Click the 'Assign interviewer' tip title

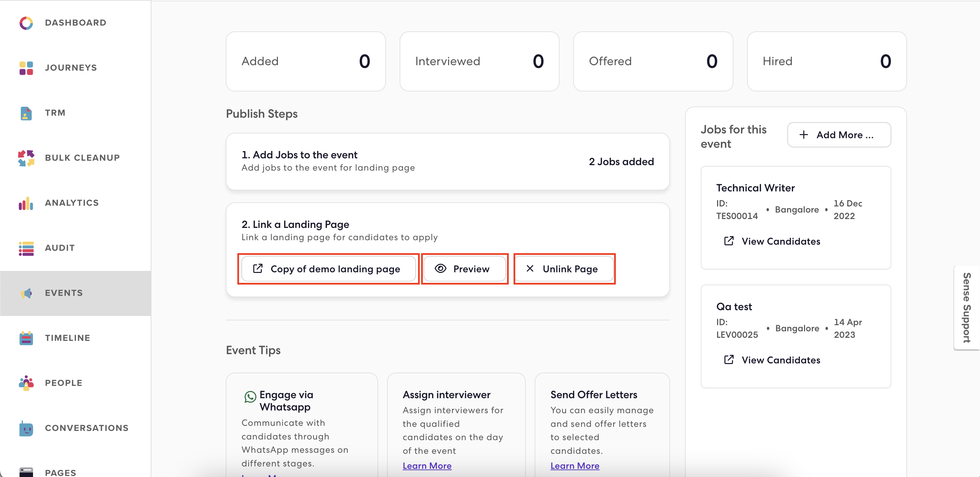[x=447, y=395]
